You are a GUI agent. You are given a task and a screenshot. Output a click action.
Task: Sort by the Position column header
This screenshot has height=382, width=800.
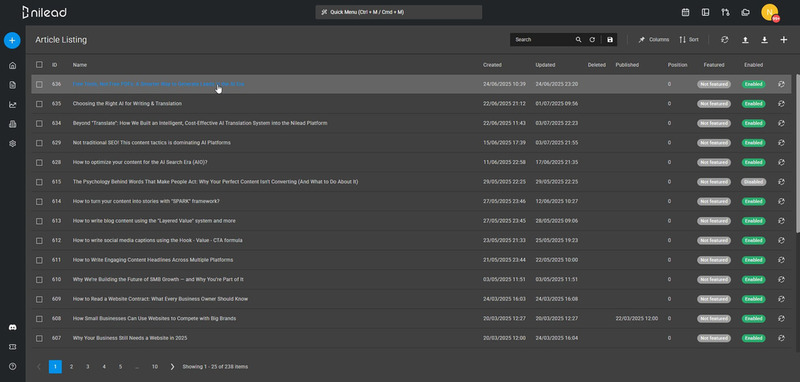pos(678,65)
